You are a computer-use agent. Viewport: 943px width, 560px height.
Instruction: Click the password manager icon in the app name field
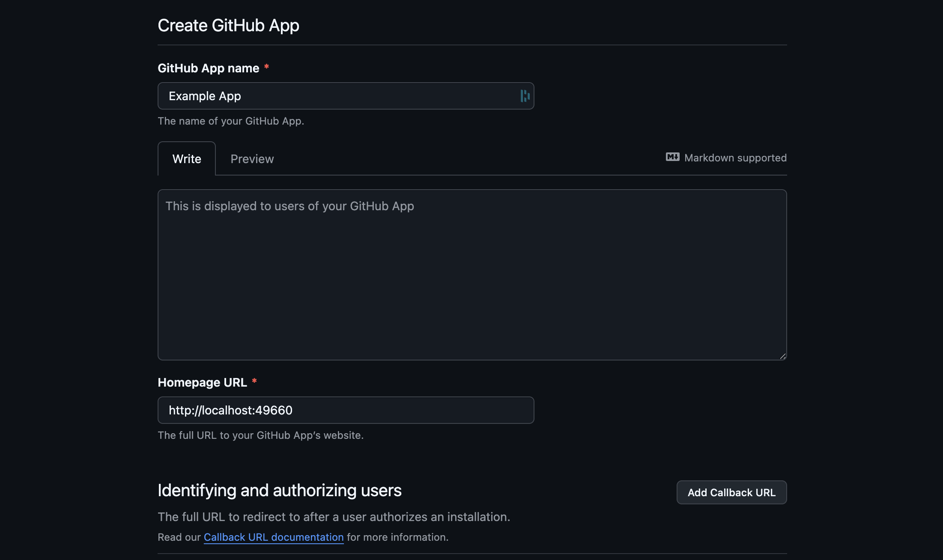click(x=525, y=96)
